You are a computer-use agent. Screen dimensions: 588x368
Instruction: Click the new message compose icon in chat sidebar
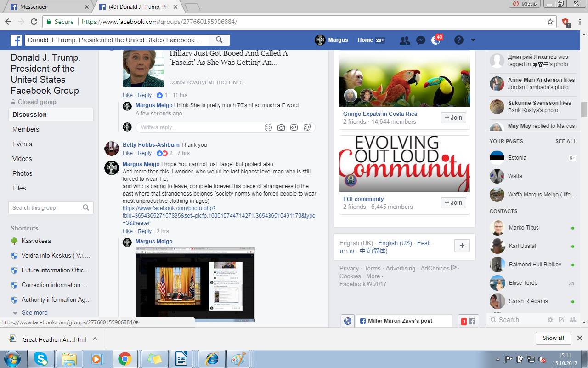(x=561, y=320)
